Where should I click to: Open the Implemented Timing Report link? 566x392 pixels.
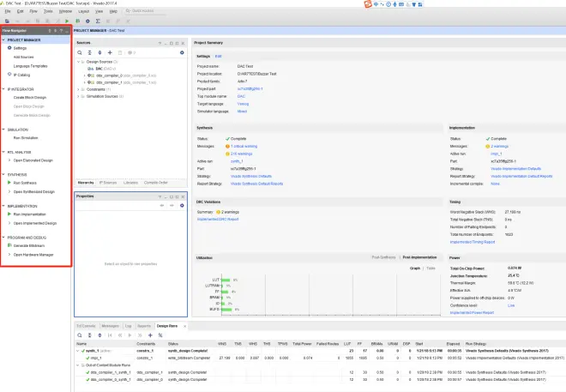tap(473, 242)
